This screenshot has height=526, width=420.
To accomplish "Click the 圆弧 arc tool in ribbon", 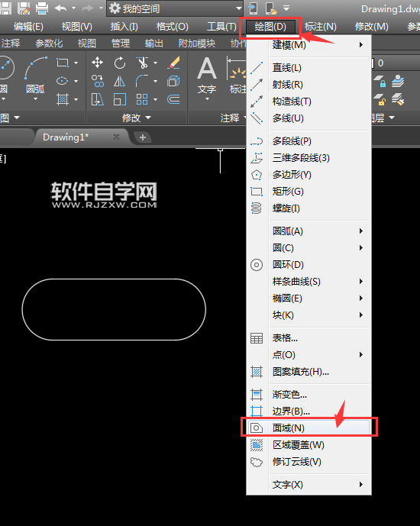I will (x=35, y=76).
